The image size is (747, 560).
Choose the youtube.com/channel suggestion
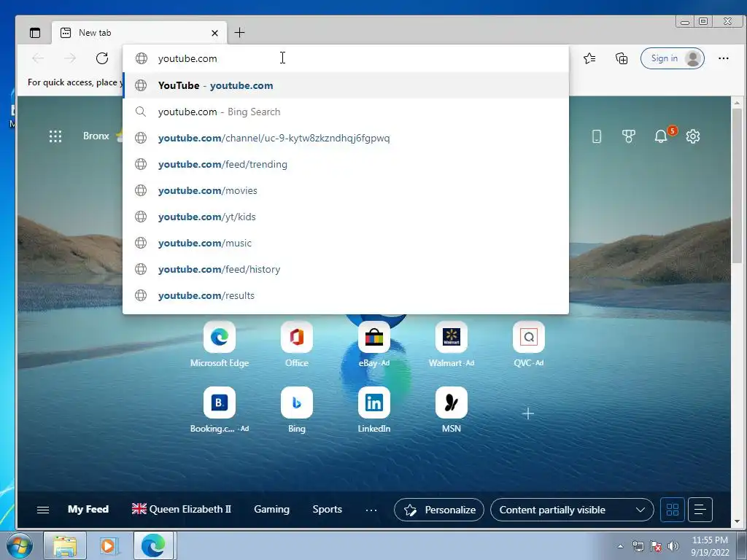[x=346, y=138]
